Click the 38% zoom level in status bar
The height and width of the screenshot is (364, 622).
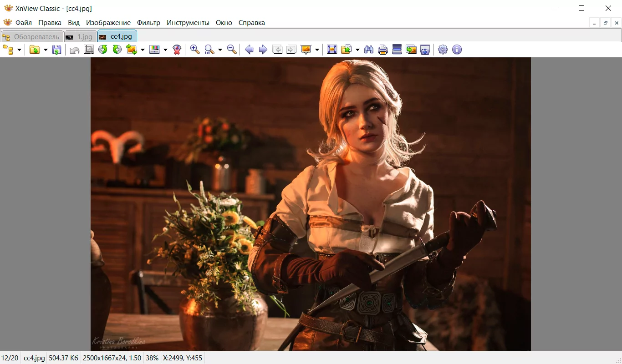click(x=152, y=358)
